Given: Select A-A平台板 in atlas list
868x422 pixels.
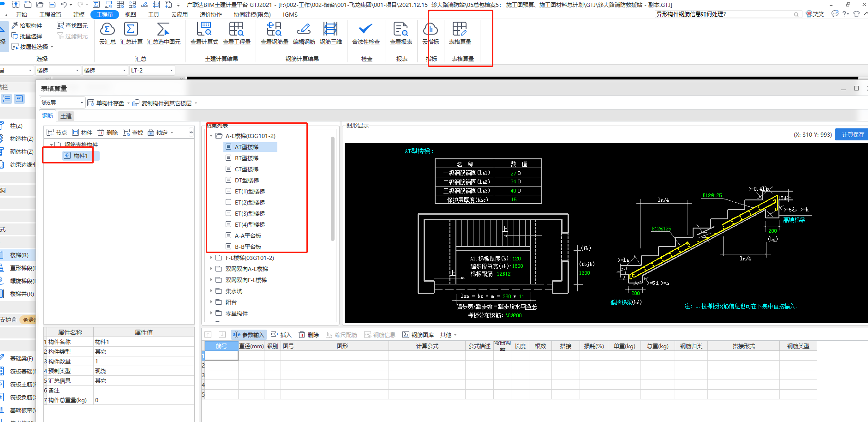Looking at the screenshot, I should point(248,235).
